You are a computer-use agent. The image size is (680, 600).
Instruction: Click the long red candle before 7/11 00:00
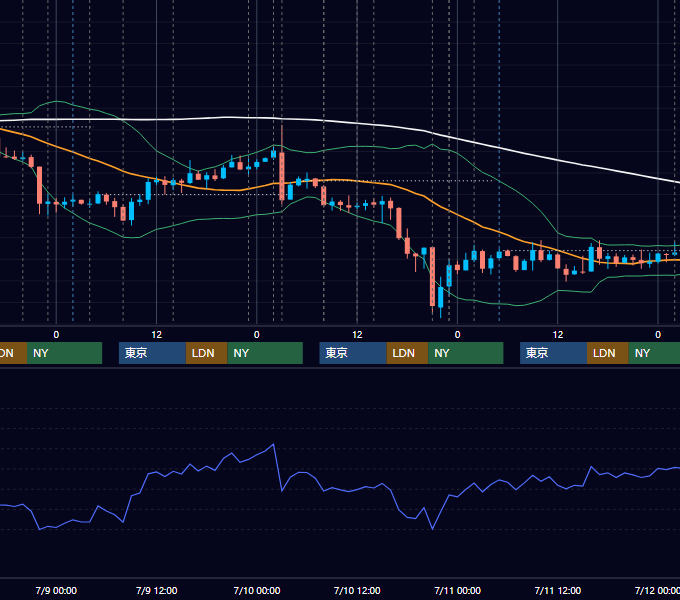pos(432,276)
